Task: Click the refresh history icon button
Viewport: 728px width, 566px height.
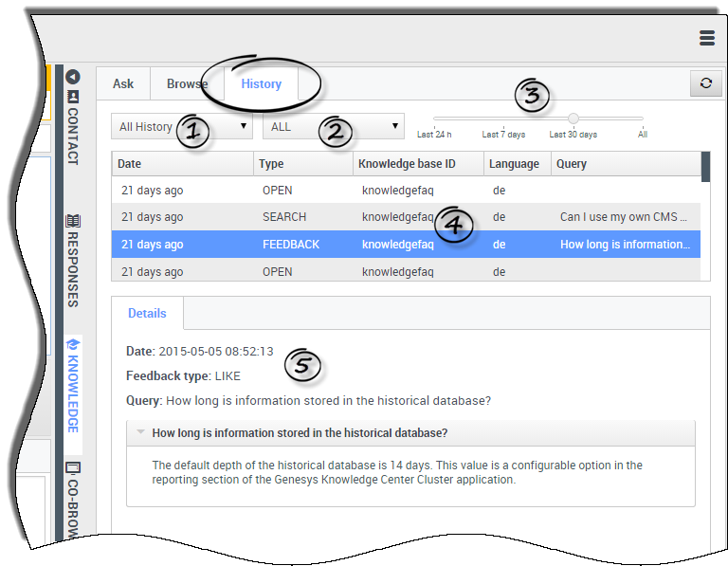Action: pos(705,83)
